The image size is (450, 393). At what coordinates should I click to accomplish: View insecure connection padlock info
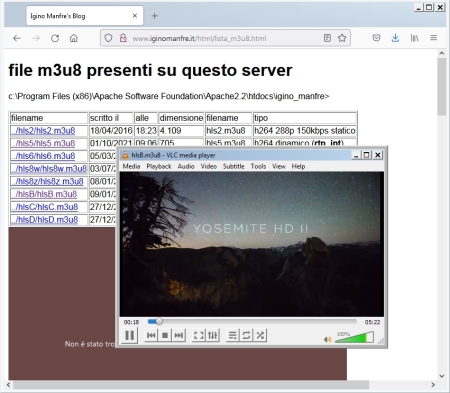click(123, 38)
